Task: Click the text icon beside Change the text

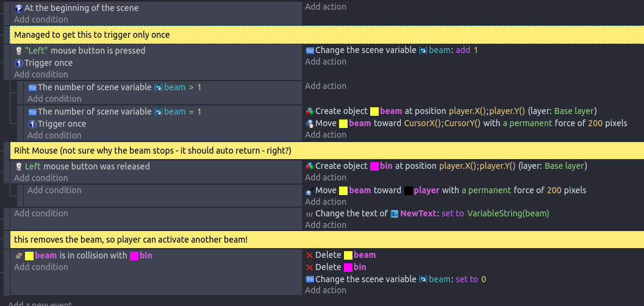Action: coord(310,213)
